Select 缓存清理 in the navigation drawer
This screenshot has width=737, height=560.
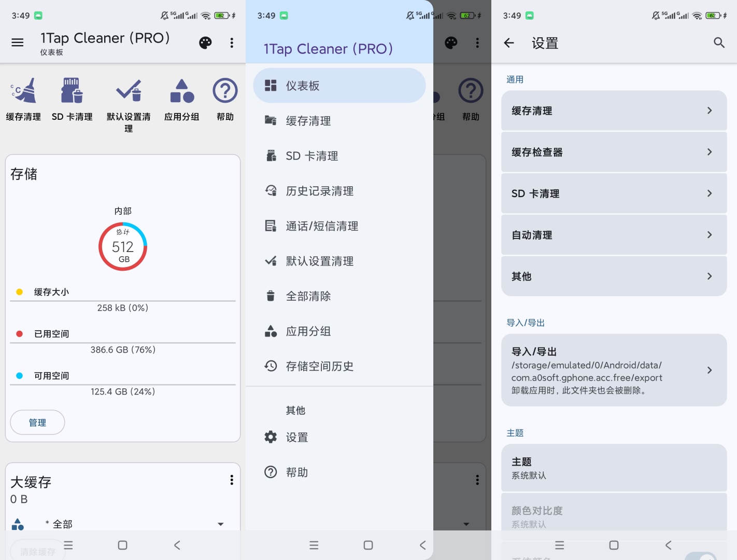(339, 121)
